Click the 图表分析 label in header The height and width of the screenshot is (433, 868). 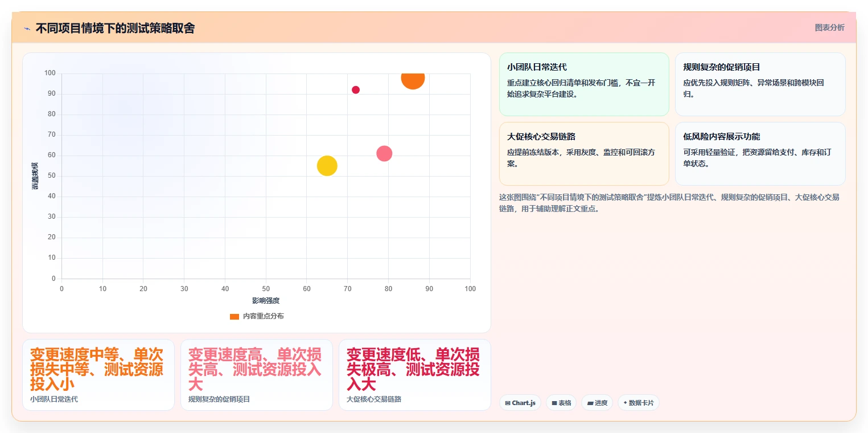[829, 27]
